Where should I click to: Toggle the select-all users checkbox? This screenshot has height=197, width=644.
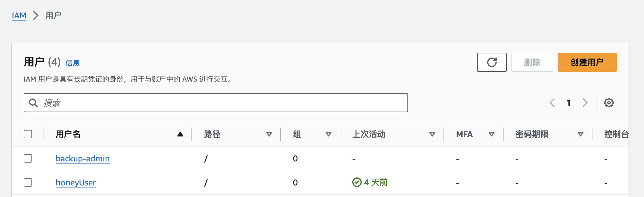(28, 134)
